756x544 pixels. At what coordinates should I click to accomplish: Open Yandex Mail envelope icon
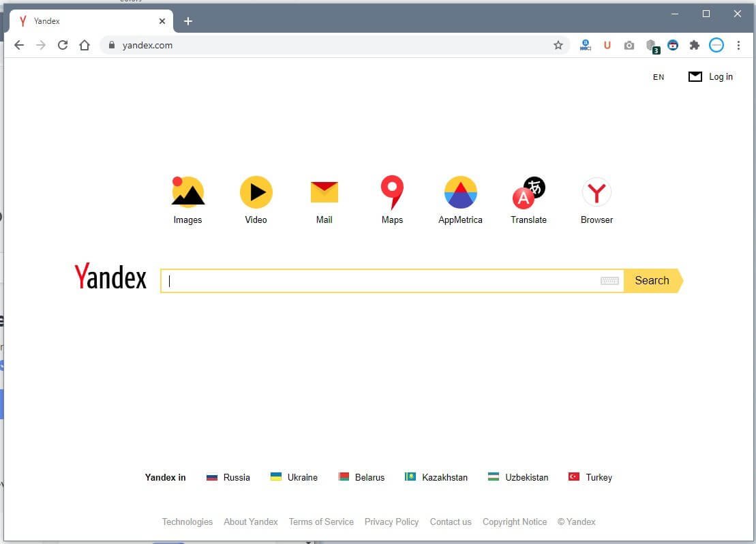tap(324, 192)
